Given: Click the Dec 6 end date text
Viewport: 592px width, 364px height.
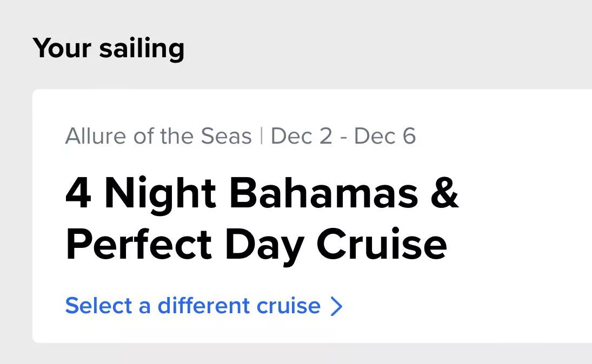Looking at the screenshot, I should [x=385, y=137].
